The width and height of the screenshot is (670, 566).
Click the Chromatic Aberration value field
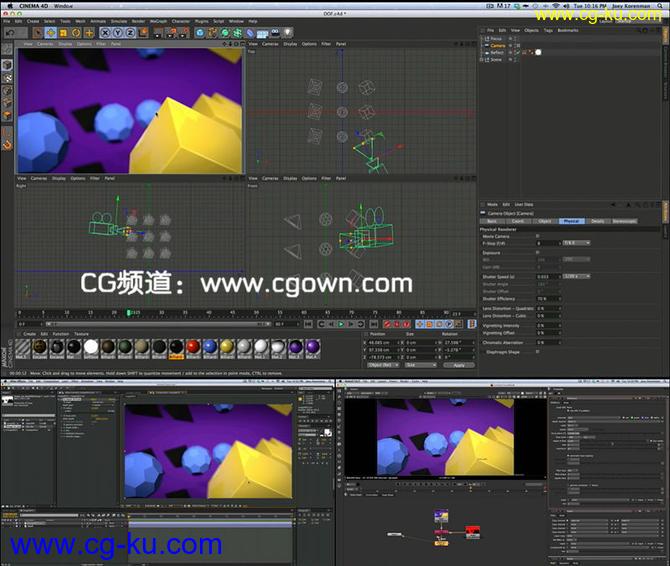click(x=547, y=343)
